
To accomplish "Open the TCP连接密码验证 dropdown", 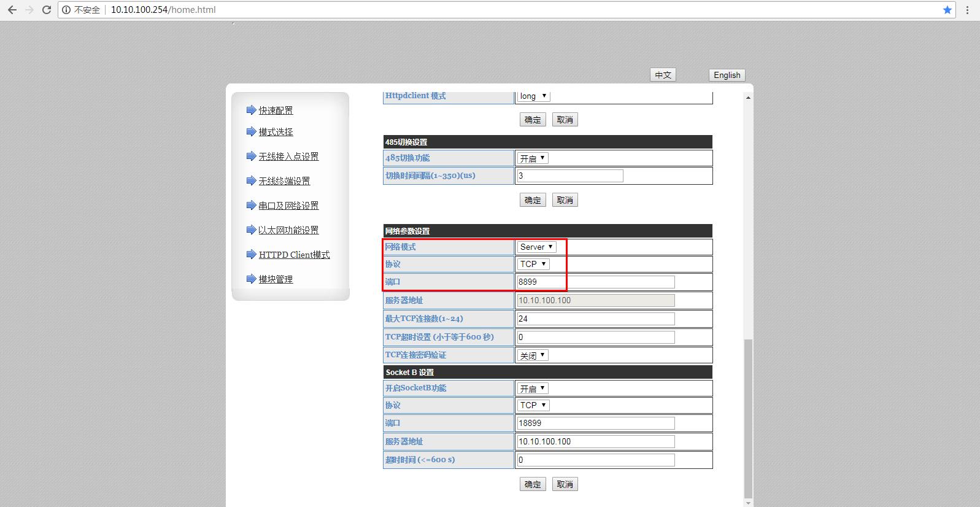I will (532, 355).
